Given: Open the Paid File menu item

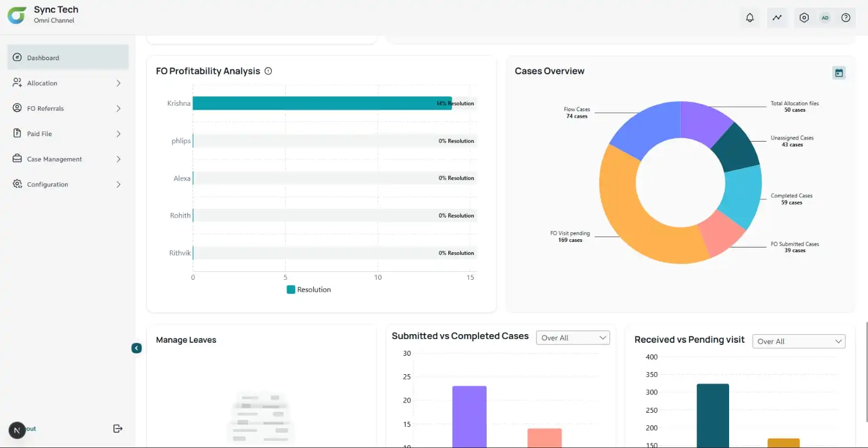Looking at the screenshot, I should (40, 134).
